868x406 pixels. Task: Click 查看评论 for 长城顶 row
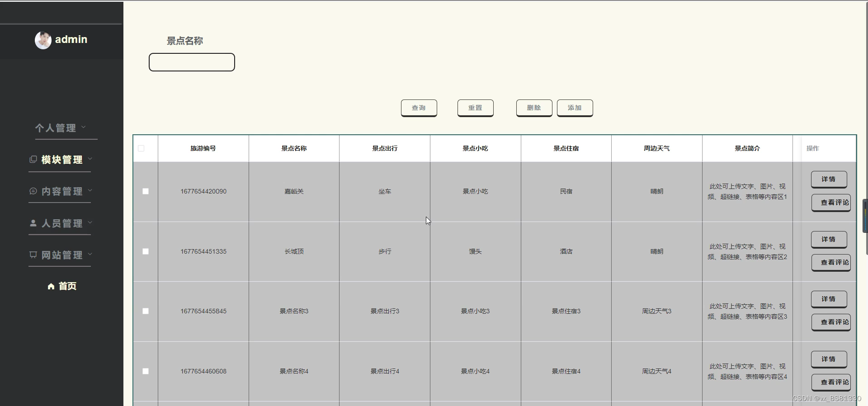[x=831, y=263]
